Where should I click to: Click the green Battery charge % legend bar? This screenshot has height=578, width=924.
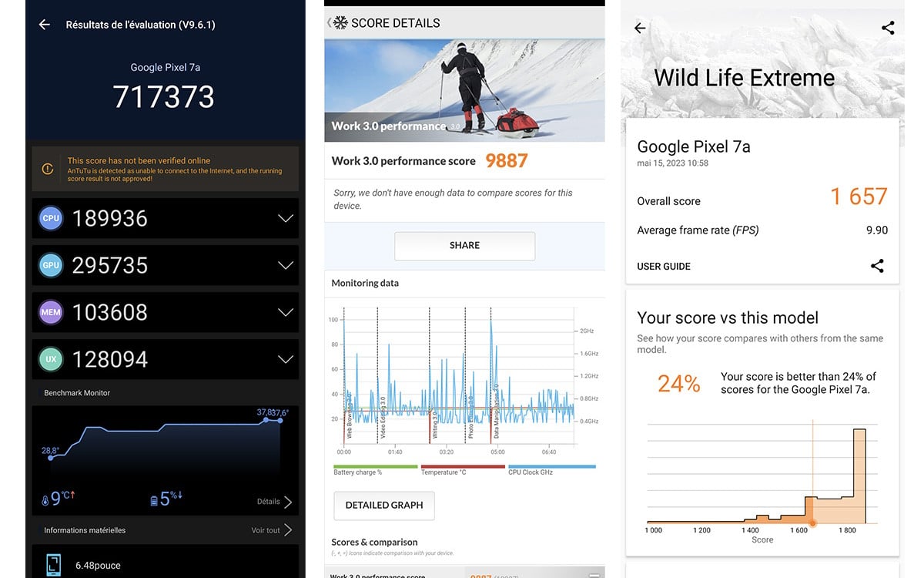pos(376,466)
